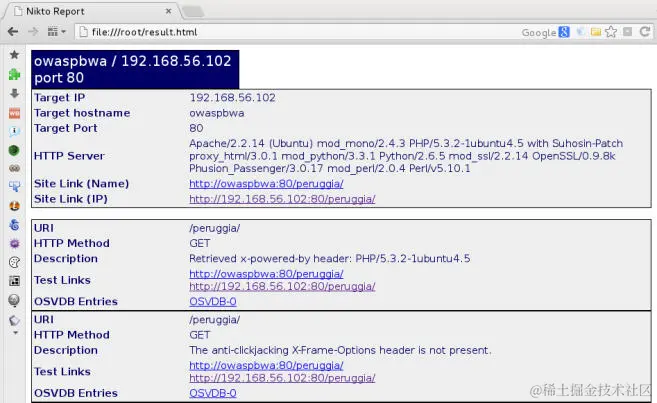Open owaspbwa test link under X-Frame-Options entry

266,365
